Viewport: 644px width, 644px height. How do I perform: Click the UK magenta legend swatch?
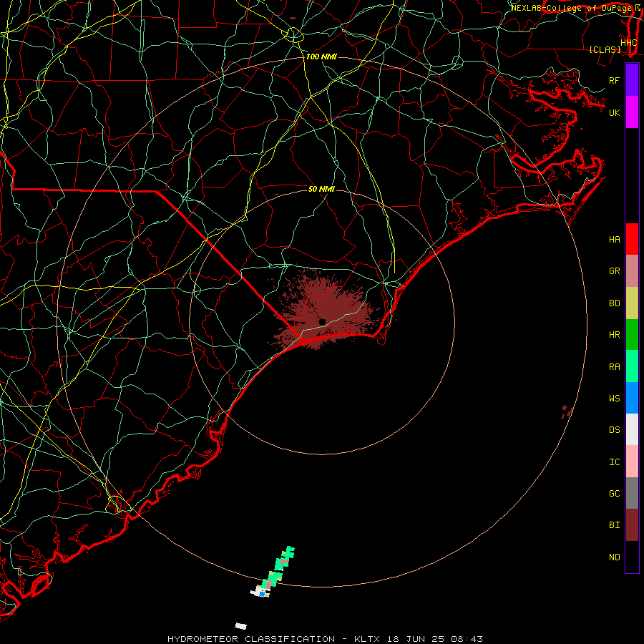point(632,112)
